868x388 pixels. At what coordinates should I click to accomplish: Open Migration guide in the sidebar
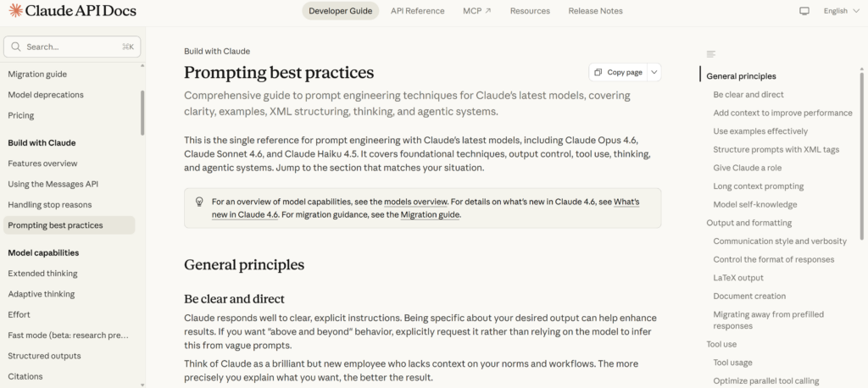click(37, 75)
